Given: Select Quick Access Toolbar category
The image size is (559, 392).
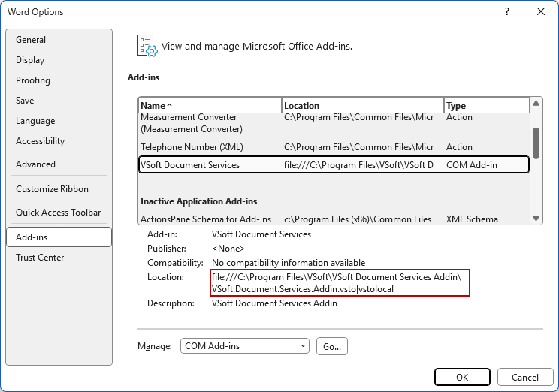Looking at the screenshot, I should click(58, 213).
